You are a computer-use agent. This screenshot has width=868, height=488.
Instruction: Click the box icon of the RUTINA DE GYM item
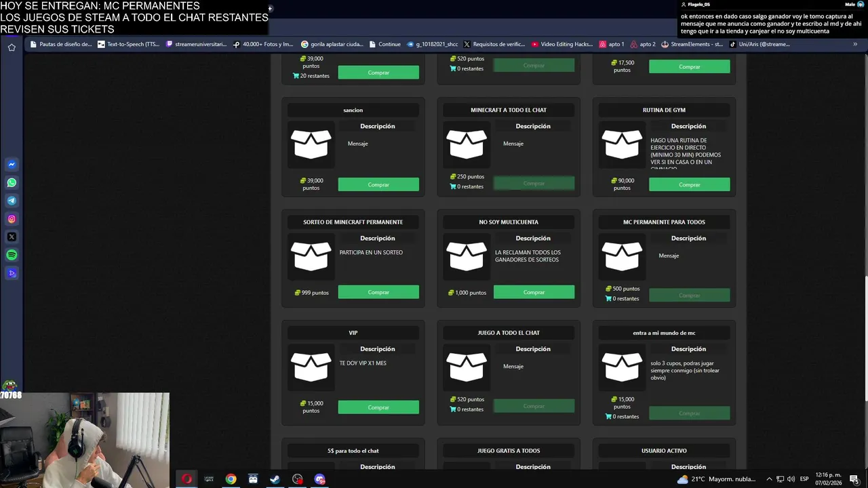point(622,144)
